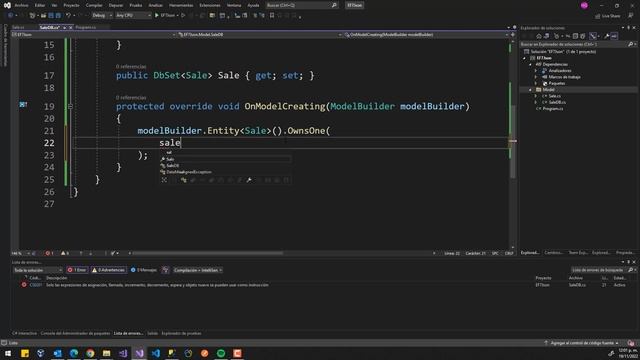640x360 pixels.
Task: Expand the Paquetes node
Action: [536, 83]
